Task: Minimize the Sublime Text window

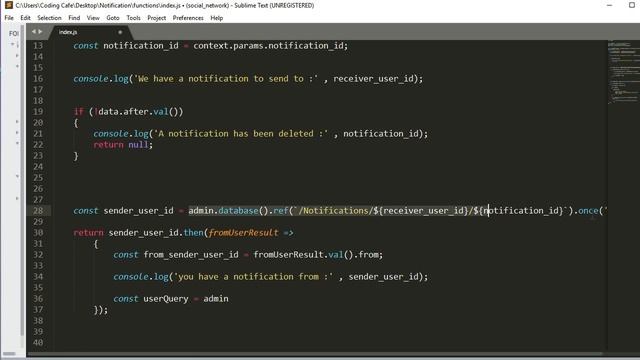Action: coord(609,5)
